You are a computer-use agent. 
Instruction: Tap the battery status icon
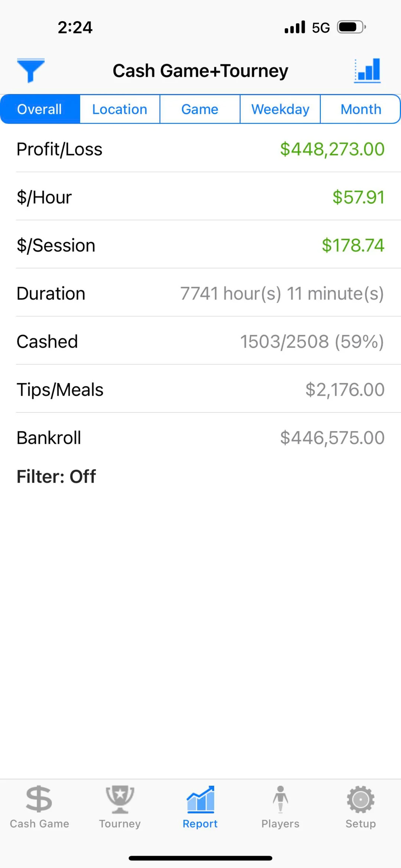click(x=351, y=27)
